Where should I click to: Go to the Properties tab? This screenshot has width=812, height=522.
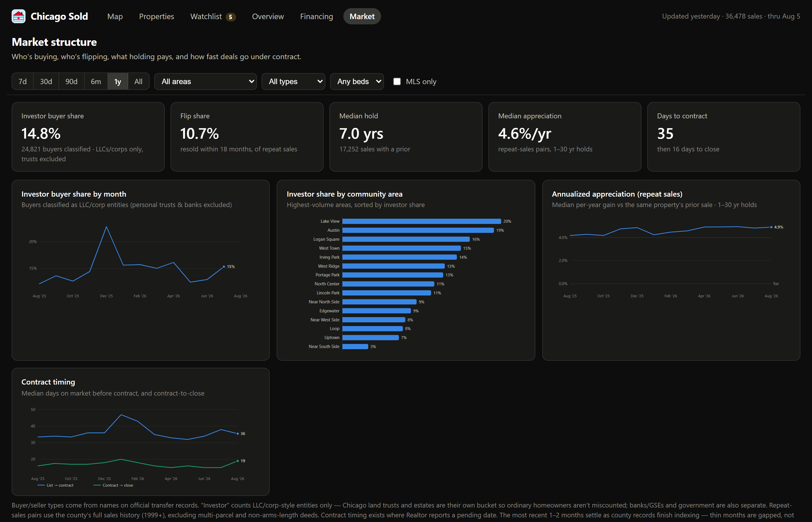[157, 16]
